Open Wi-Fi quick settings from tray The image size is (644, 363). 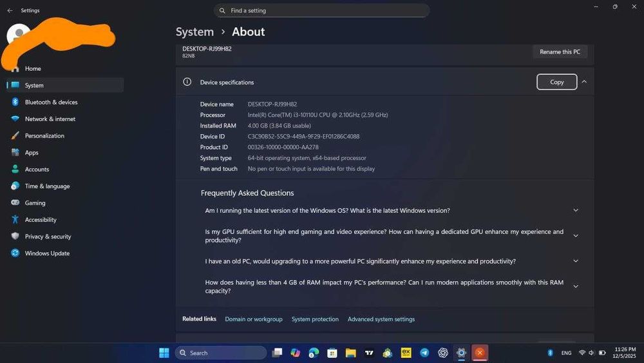[x=582, y=353]
